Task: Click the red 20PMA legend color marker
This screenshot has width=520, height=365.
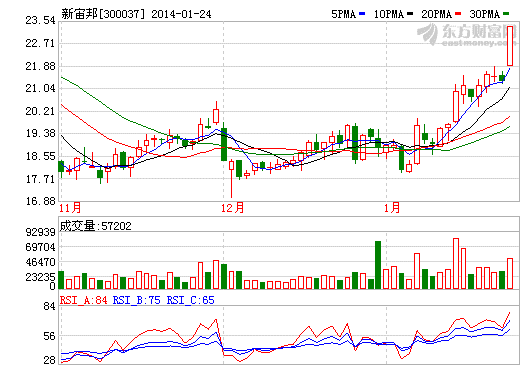Action: (458, 14)
